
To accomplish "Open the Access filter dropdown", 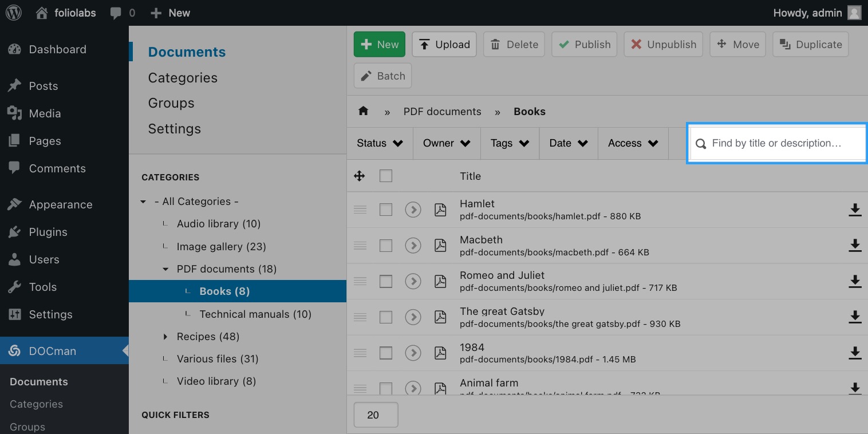I will [x=633, y=143].
